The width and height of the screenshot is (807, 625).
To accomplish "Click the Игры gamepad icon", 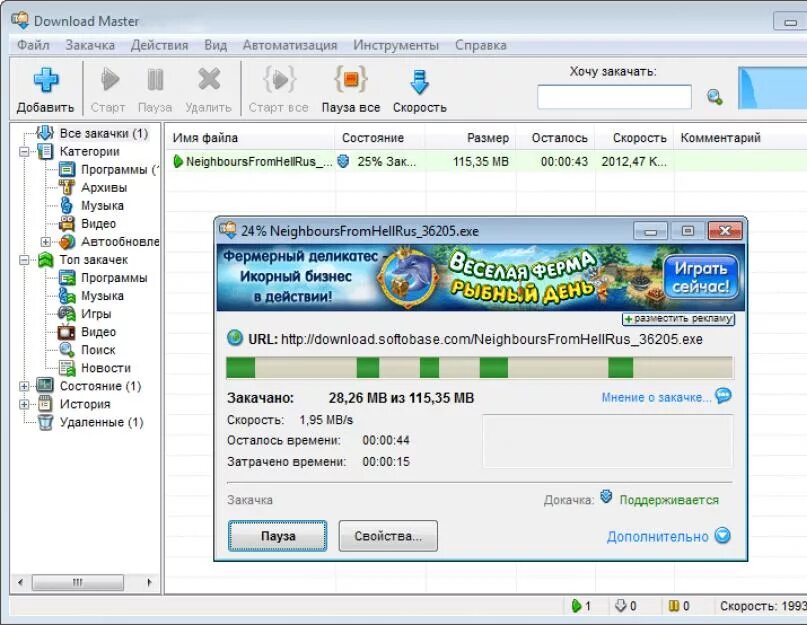I will (66, 314).
